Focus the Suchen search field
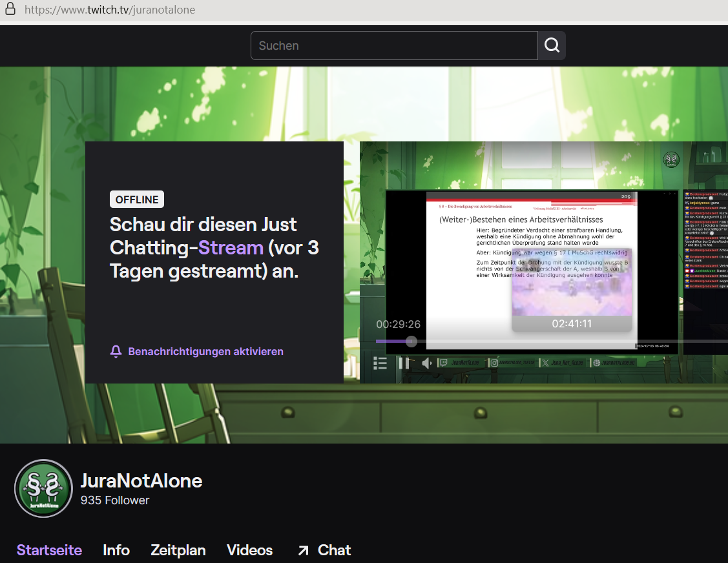Viewport: 728px width, 563px height. point(394,46)
